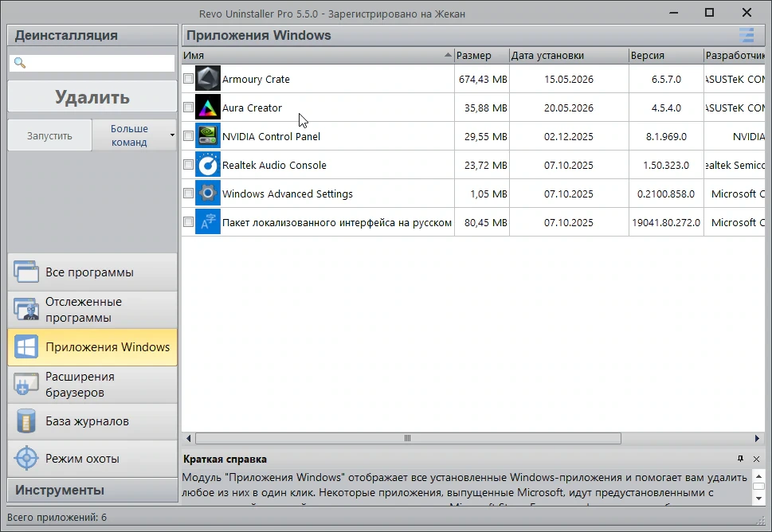Screen dimensions: 772x532
Task: Select the Armoury Crate row name
Action: tap(256, 79)
